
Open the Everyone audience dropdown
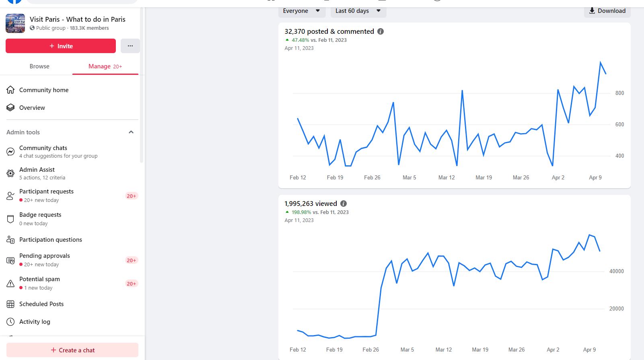tap(302, 11)
